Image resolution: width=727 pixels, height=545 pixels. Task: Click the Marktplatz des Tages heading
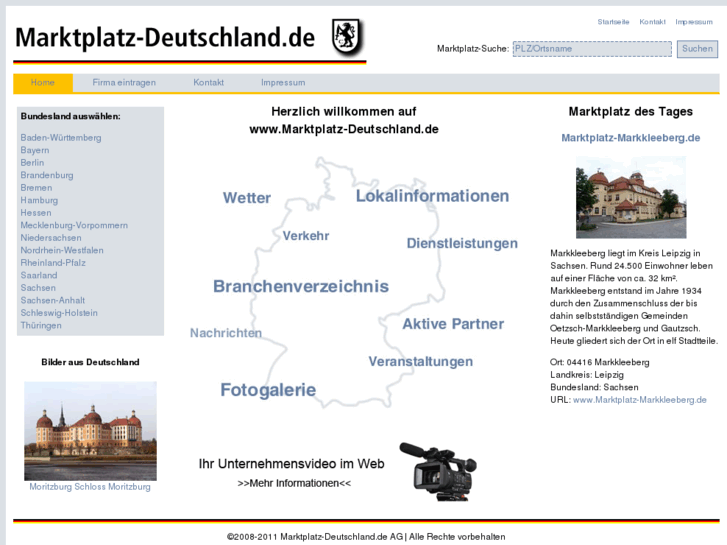(631, 112)
